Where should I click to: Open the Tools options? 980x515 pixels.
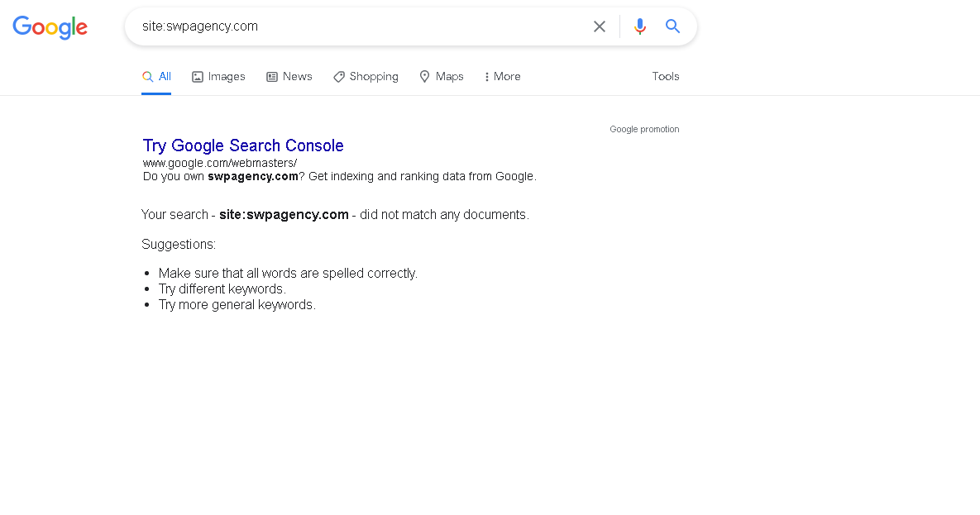coord(666,76)
